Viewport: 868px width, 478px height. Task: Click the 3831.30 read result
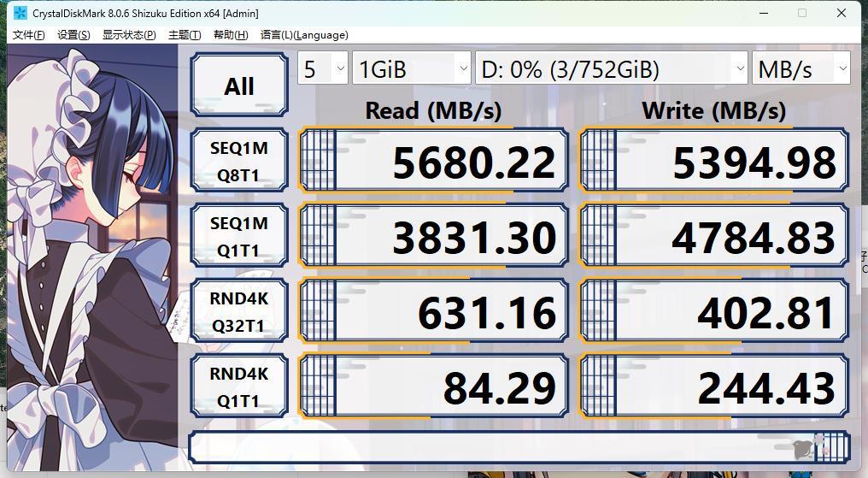(433, 235)
